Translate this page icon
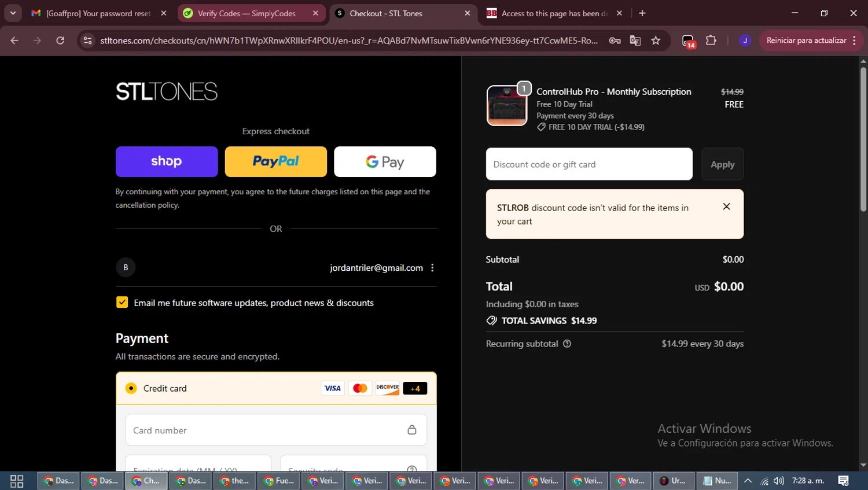Screen dimensions: 868x490 click(x=635, y=40)
